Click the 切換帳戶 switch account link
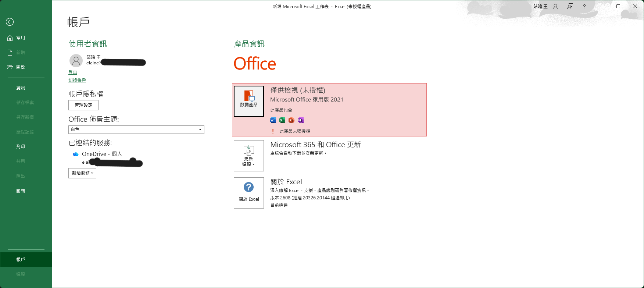Screen dimensions: 644x288 pyautogui.click(x=77, y=80)
